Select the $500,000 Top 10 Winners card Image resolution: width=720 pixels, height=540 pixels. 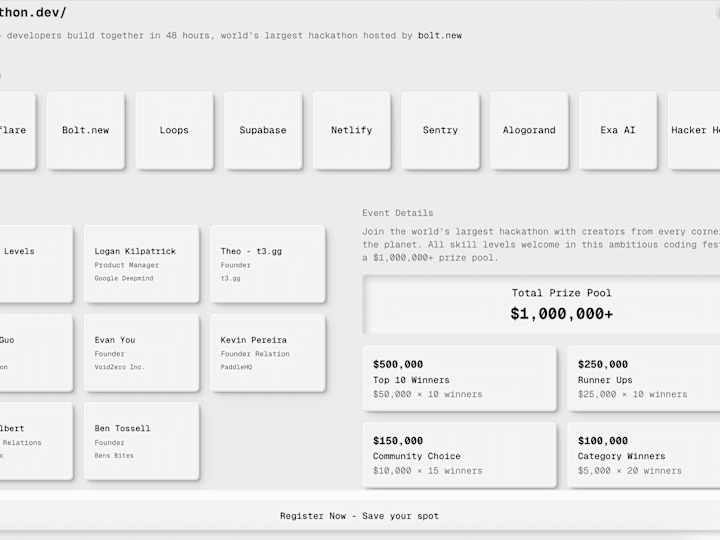[459, 378]
